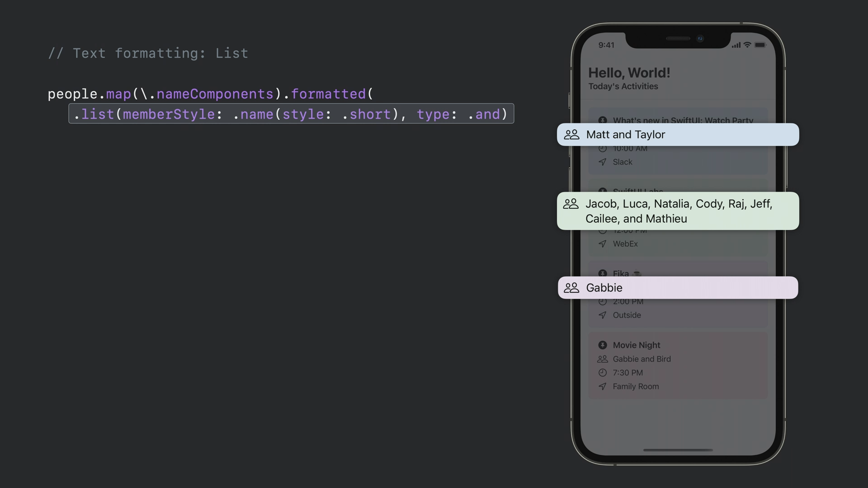Viewport: 868px width, 488px height.
Task: Click the location arrow icon beside WebEx
Action: (602, 244)
